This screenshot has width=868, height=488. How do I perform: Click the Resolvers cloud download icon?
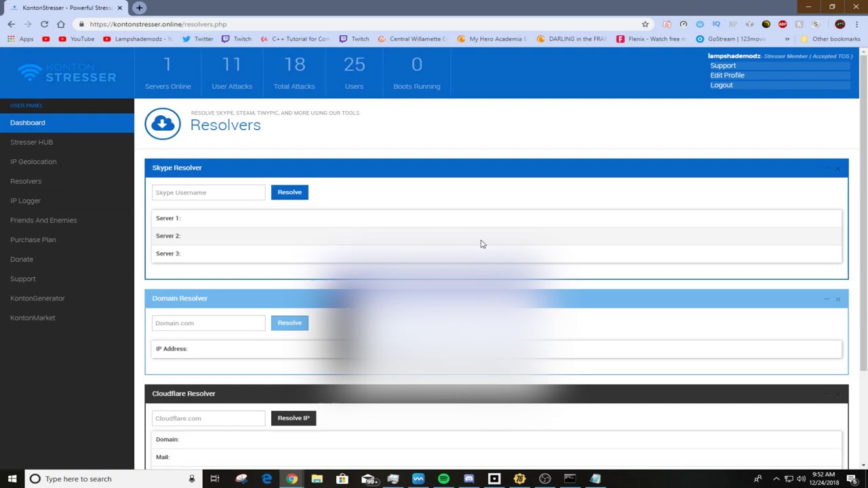pyautogui.click(x=163, y=123)
